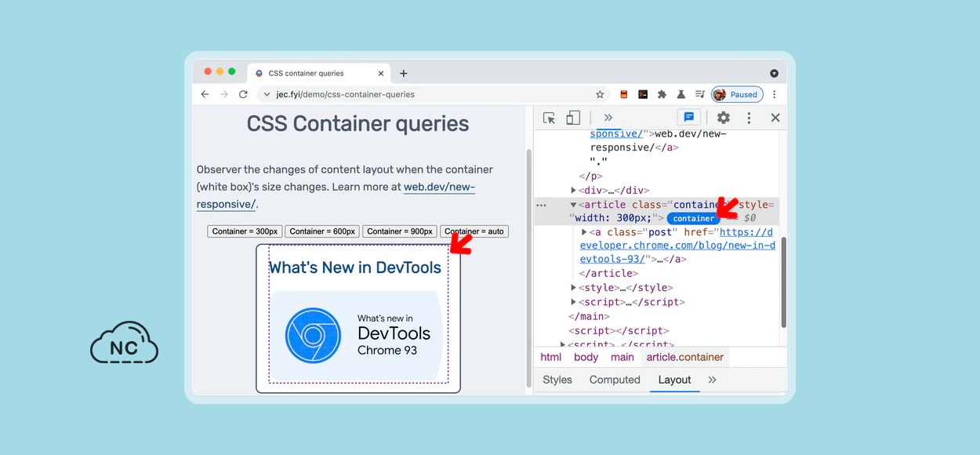Select main in the breadcrumb bar
Image resolution: width=980 pixels, height=455 pixels.
(x=622, y=357)
